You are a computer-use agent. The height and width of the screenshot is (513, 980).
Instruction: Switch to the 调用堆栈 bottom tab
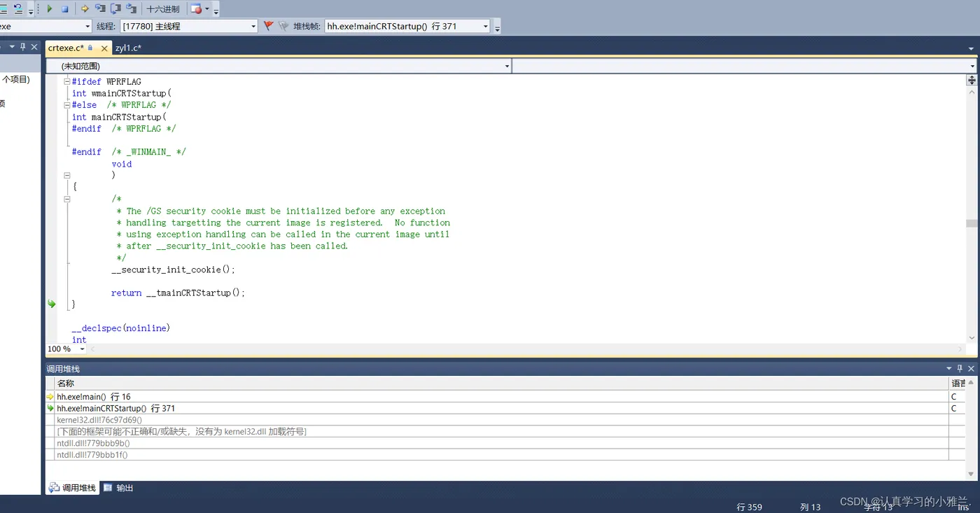click(x=72, y=488)
